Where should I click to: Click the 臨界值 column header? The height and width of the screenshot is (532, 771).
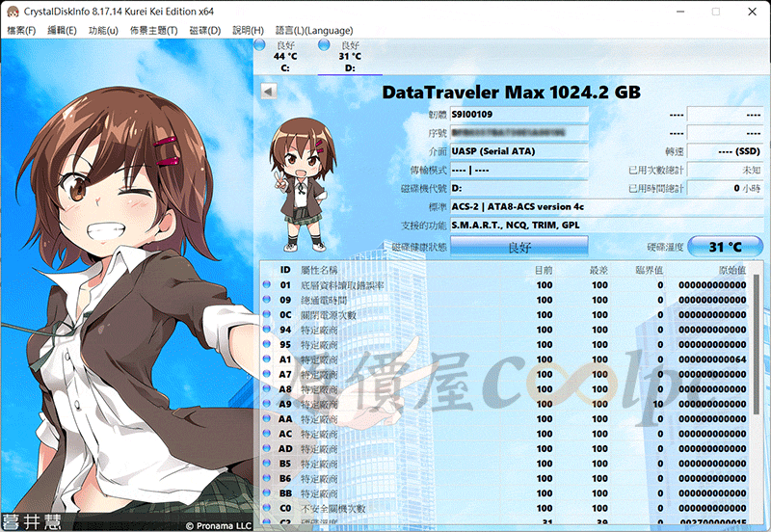click(x=650, y=270)
